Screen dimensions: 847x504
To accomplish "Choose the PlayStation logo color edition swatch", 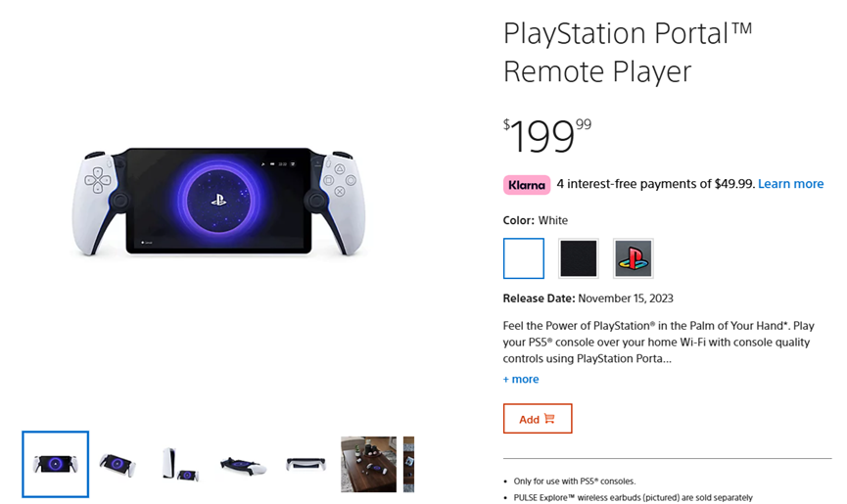I will click(633, 258).
